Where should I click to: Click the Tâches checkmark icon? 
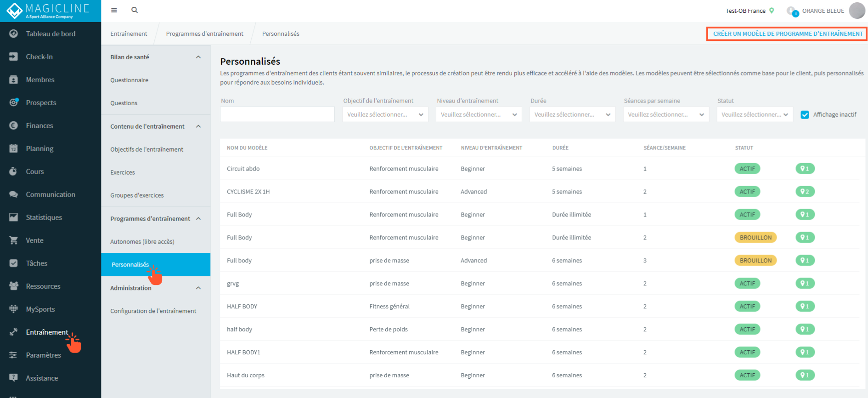pyautogui.click(x=14, y=263)
